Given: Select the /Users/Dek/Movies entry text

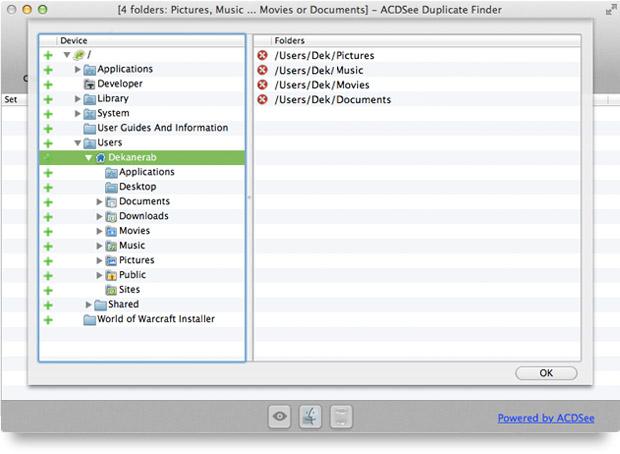Looking at the screenshot, I should click(322, 85).
